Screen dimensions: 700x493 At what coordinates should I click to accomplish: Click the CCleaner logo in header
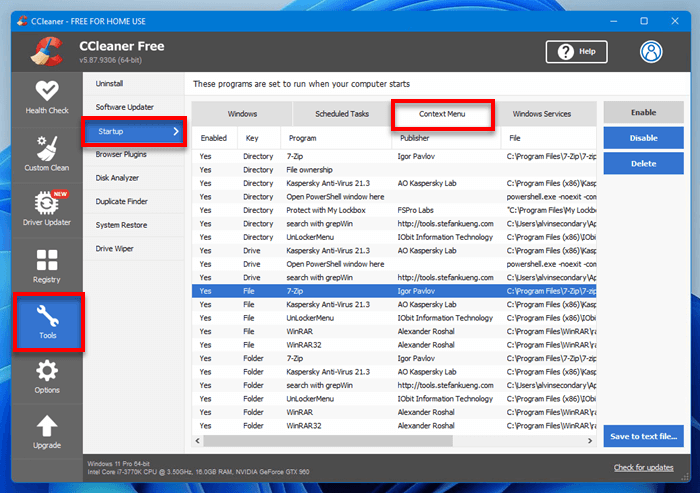[x=46, y=52]
